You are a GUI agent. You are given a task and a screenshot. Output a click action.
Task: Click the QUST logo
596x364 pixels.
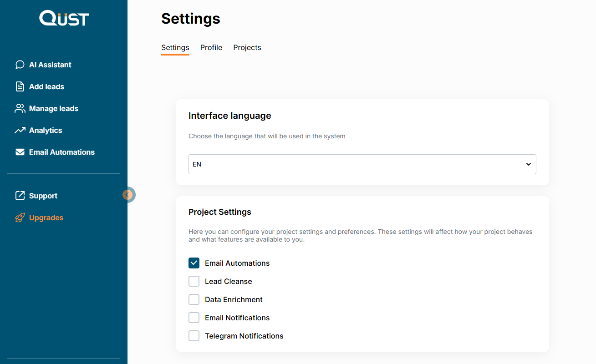pyautogui.click(x=64, y=19)
